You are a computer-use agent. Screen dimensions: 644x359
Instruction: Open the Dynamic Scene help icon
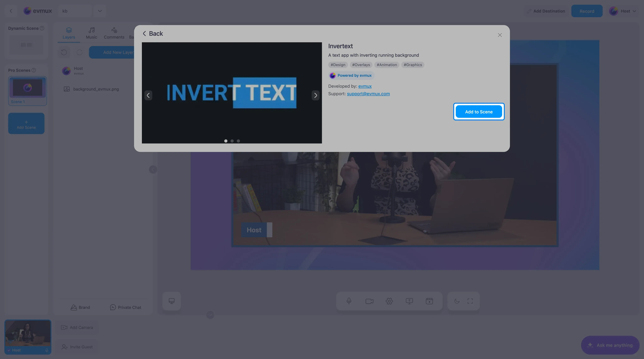(42, 28)
